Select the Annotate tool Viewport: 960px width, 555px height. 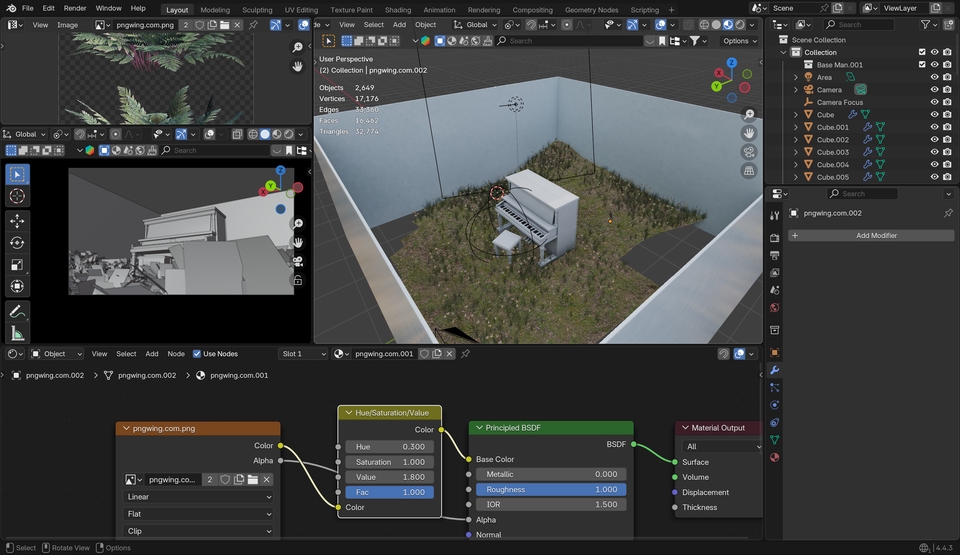point(17,311)
